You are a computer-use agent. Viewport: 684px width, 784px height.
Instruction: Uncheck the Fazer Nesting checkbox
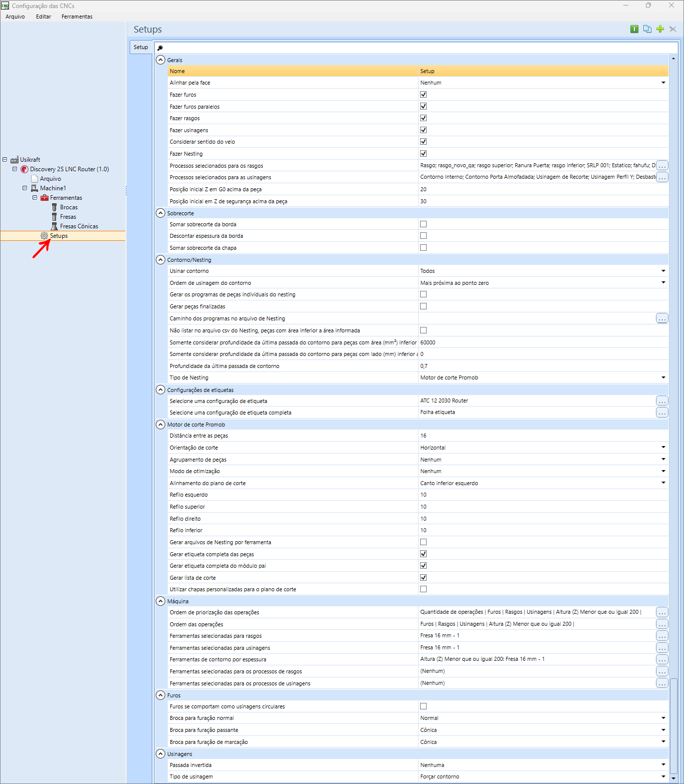[x=424, y=154]
